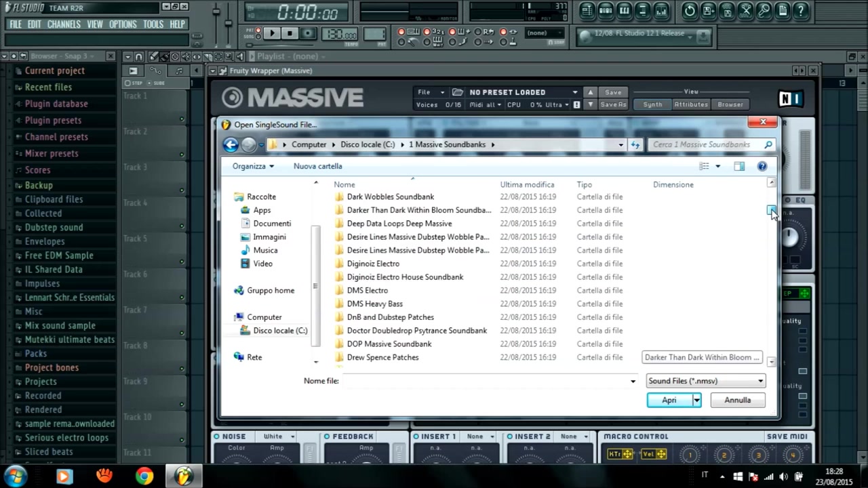Open the view options dropdown arrow
Image resolution: width=868 pixels, height=488 pixels.
(x=717, y=166)
